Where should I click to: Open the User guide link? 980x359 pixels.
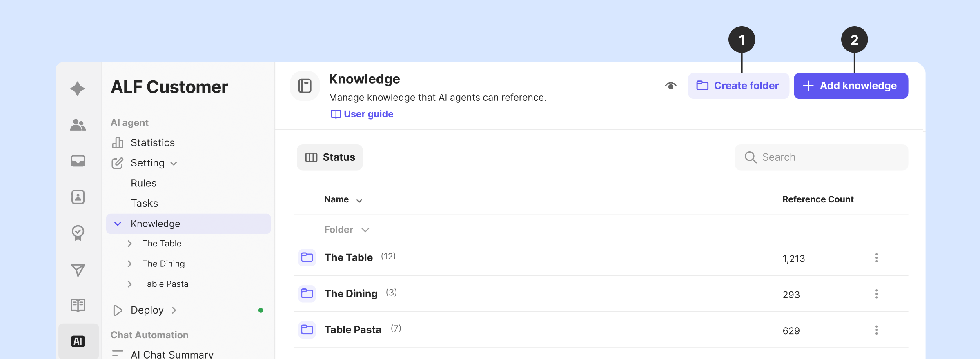point(362,114)
